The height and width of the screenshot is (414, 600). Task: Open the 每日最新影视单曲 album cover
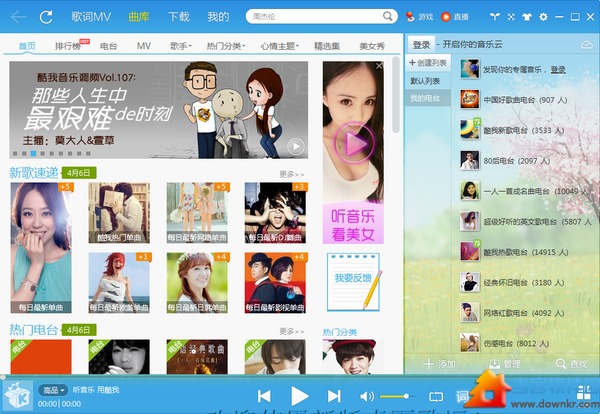(275, 283)
